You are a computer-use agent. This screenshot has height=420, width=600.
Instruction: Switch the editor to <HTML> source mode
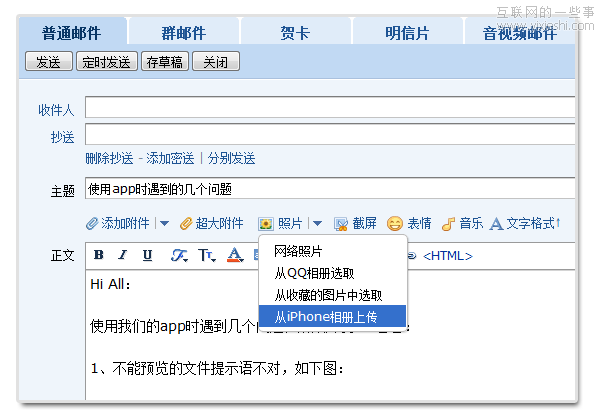[x=448, y=256]
